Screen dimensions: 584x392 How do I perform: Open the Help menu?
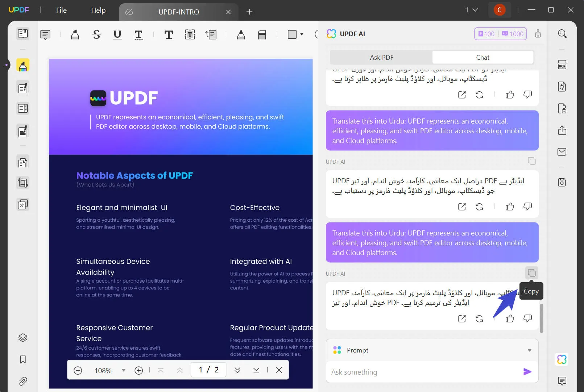[x=98, y=10]
